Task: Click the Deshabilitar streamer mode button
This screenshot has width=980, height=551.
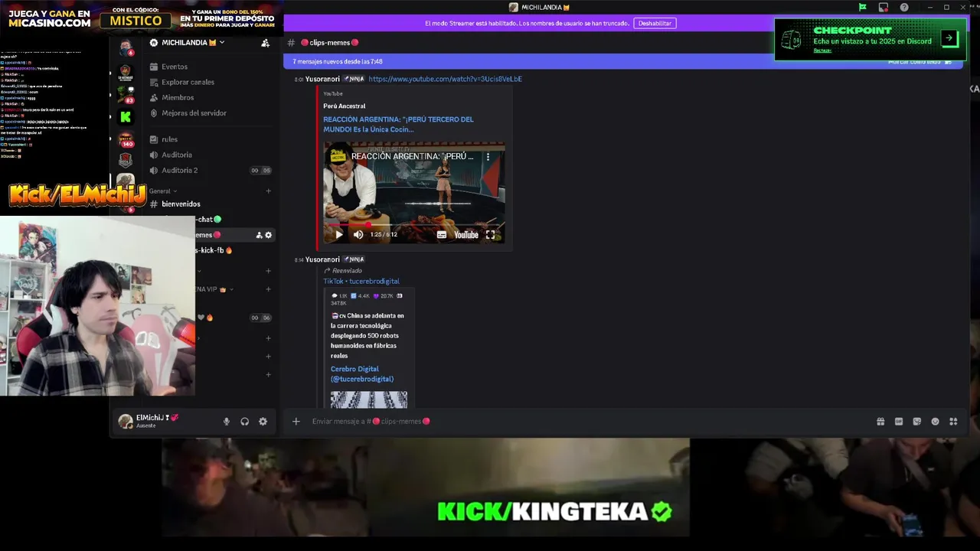Action: (655, 23)
